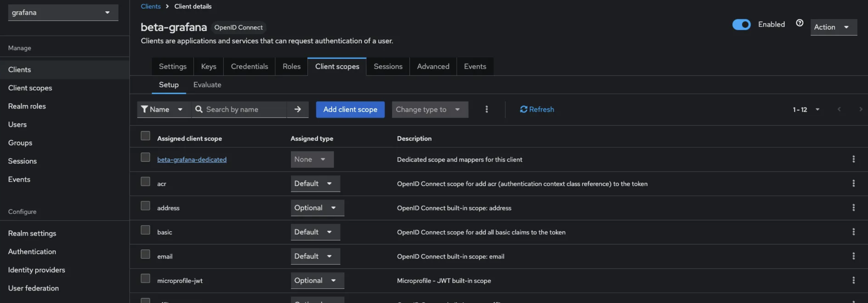Check the basic scope checkbox

click(145, 230)
